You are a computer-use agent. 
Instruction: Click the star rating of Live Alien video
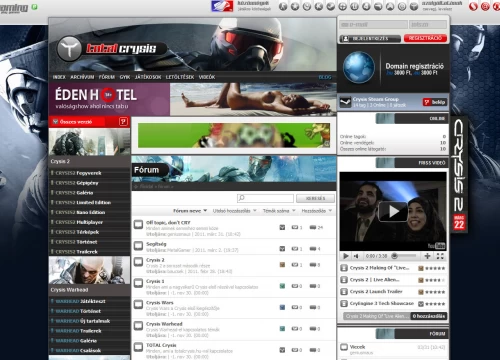(435, 280)
